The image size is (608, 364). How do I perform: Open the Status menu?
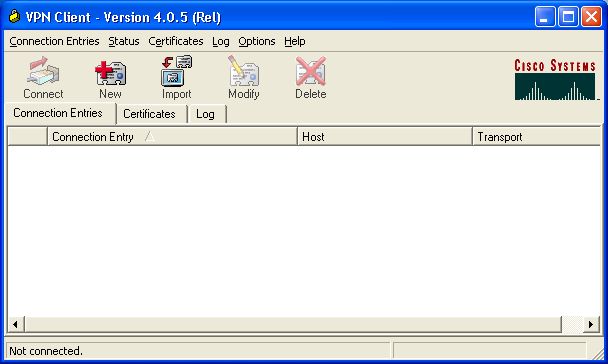[124, 41]
